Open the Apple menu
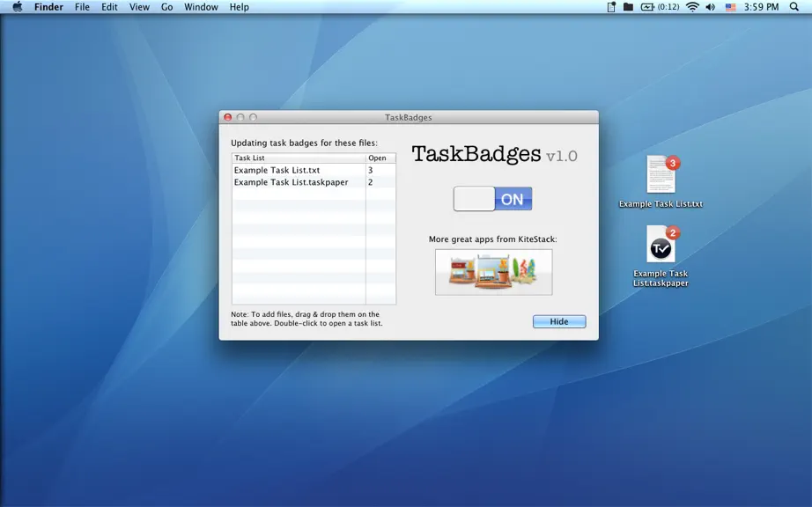The width and height of the screenshot is (812, 507). [x=17, y=7]
